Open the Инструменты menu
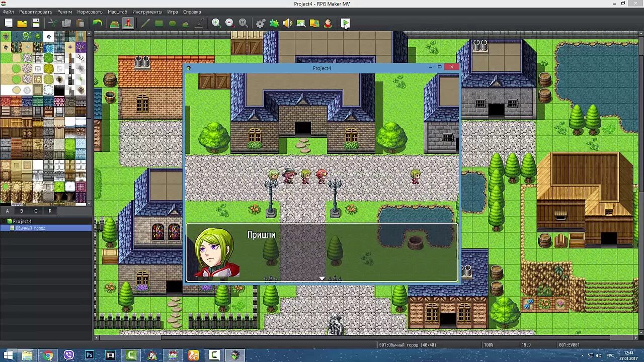The height and width of the screenshot is (362, 644). click(147, 12)
